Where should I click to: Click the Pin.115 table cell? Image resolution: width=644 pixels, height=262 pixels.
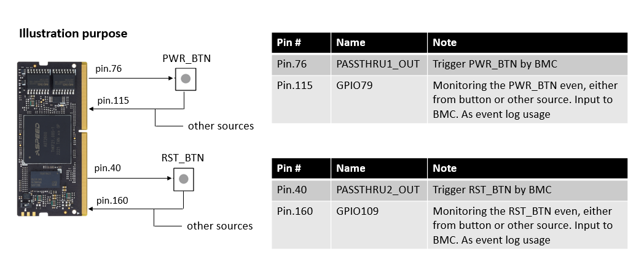294,86
